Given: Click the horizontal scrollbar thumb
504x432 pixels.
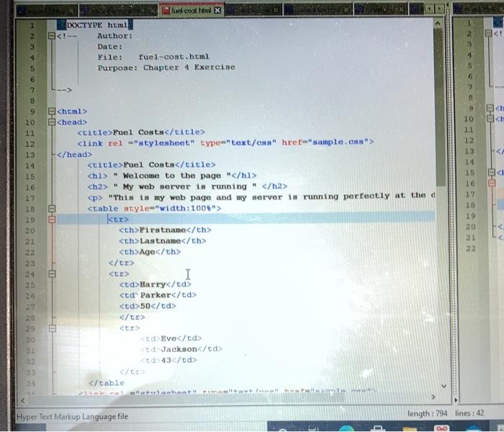Looking at the screenshot, I should (186, 400).
